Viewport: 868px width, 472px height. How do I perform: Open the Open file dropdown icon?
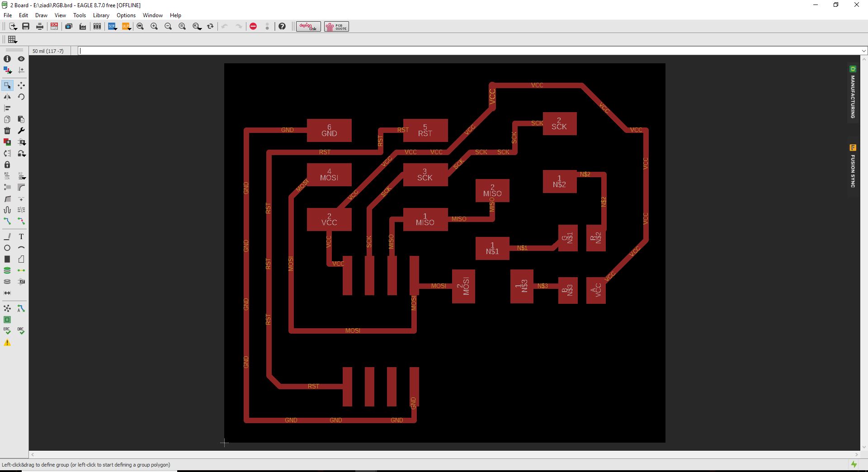pyautogui.click(x=13, y=27)
